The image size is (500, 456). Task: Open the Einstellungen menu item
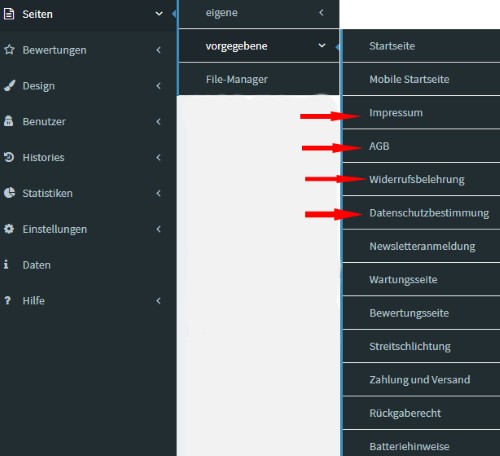click(x=88, y=229)
